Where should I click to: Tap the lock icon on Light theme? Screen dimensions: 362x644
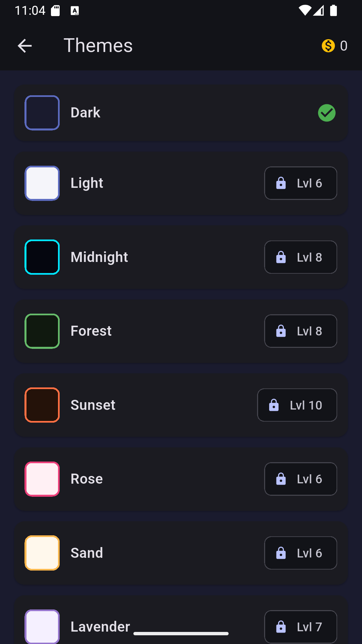coord(281,183)
